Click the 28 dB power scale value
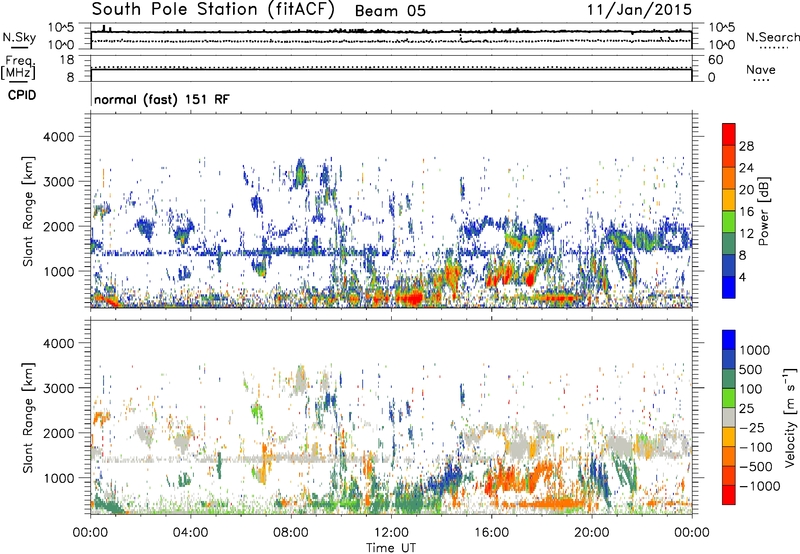 point(746,146)
